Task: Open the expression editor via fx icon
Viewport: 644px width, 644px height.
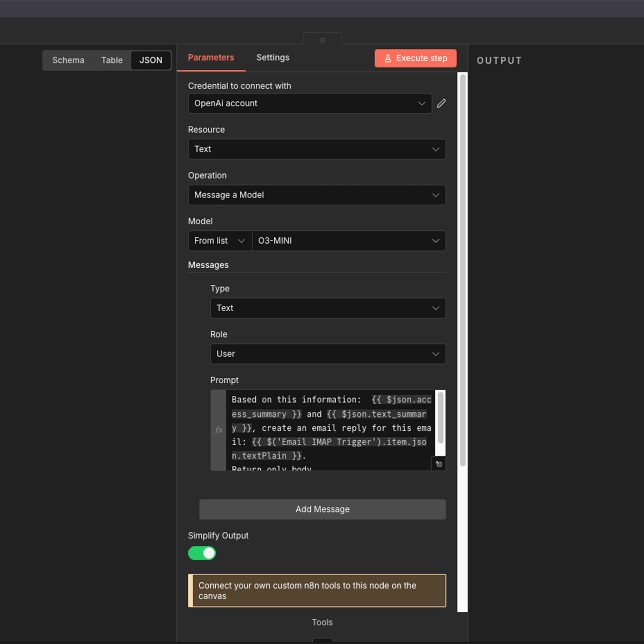Action: (x=218, y=430)
